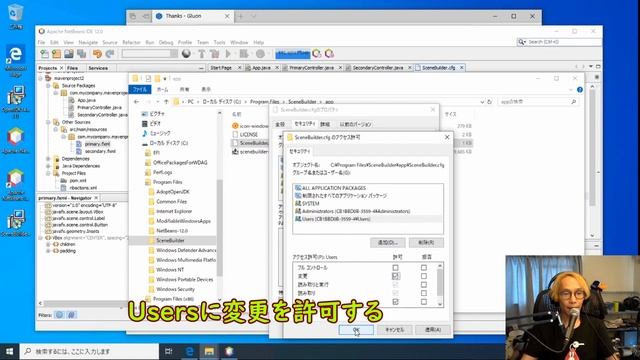Click the Windows taskbar search field
Screen dimensions: 640x360
pos(89,351)
